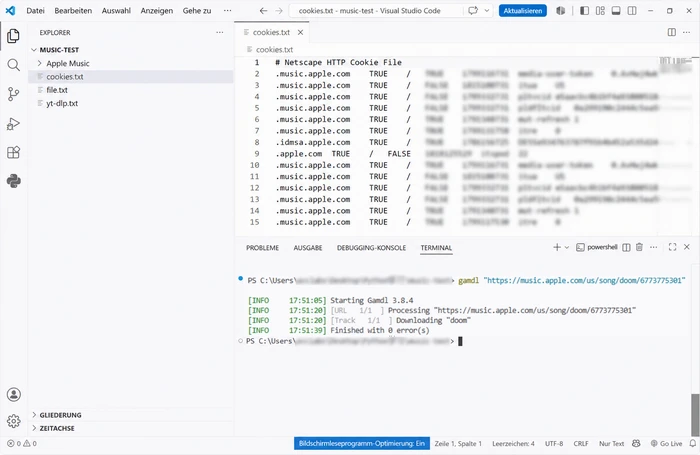Open the Gehe zu menu
This screenshot has height=455, width=700.
coord(197,11)
